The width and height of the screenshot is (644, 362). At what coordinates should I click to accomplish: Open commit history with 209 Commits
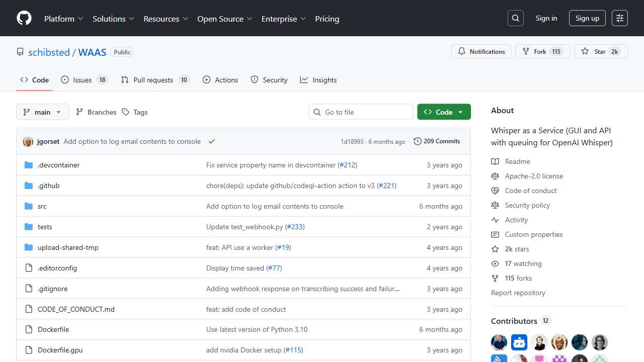click(437, 141)
